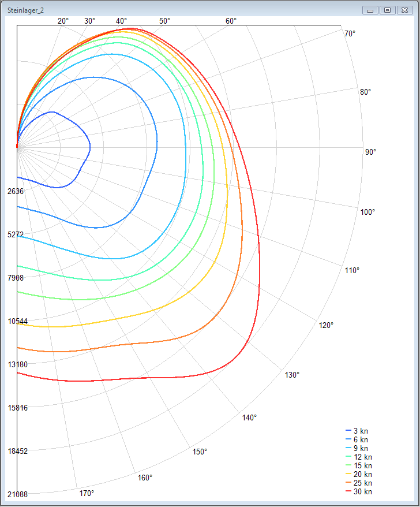Click the 15 kn legend entry
This screenshot has width=420, height=507.
coord(362,466)
